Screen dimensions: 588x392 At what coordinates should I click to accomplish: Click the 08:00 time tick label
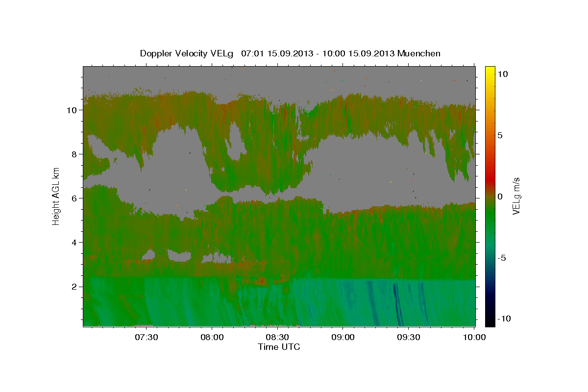pos(212,337)
